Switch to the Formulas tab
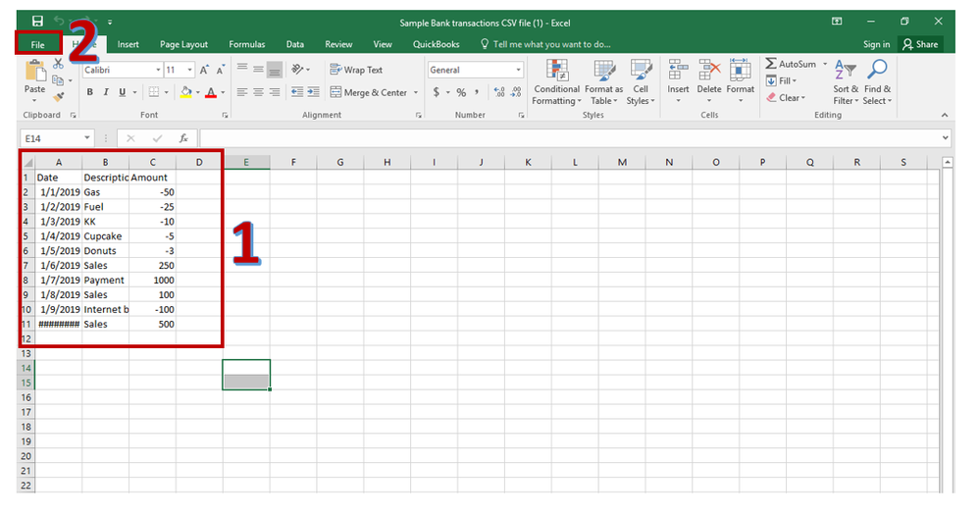 pos(247,44)
